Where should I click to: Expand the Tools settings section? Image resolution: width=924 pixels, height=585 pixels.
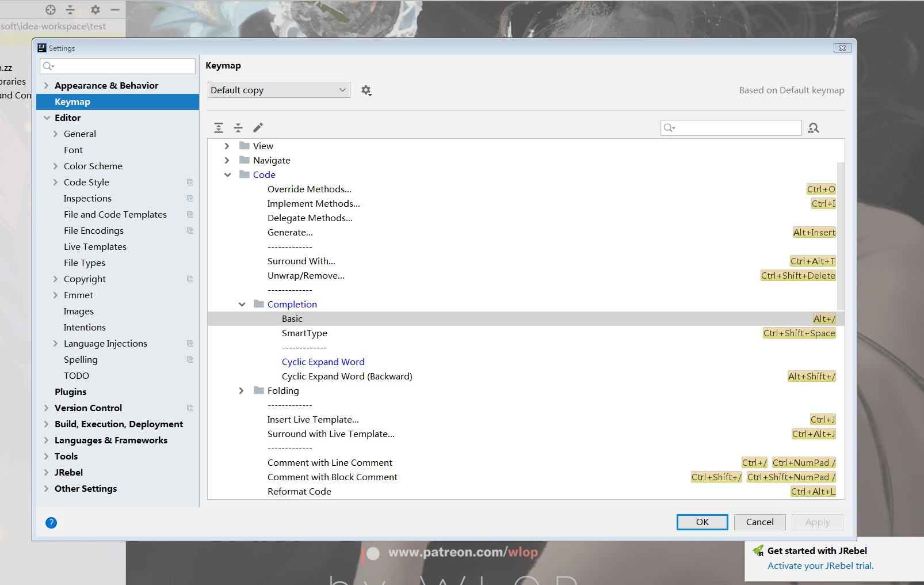[x=46, y=457]
